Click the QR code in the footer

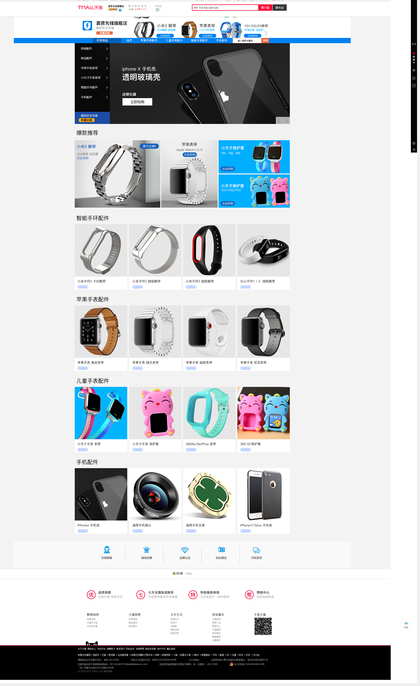(263, 626)
